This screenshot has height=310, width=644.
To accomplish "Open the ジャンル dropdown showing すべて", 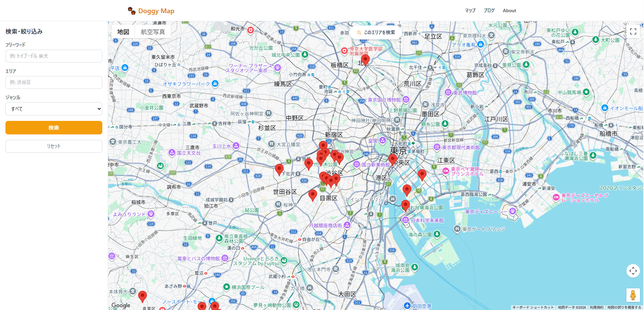I will point(54,109).
